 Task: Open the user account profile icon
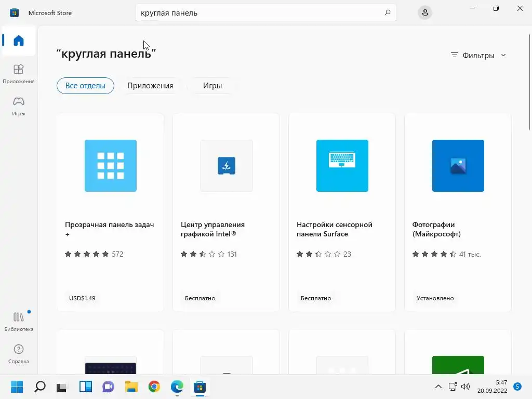(x=425, y=12)
